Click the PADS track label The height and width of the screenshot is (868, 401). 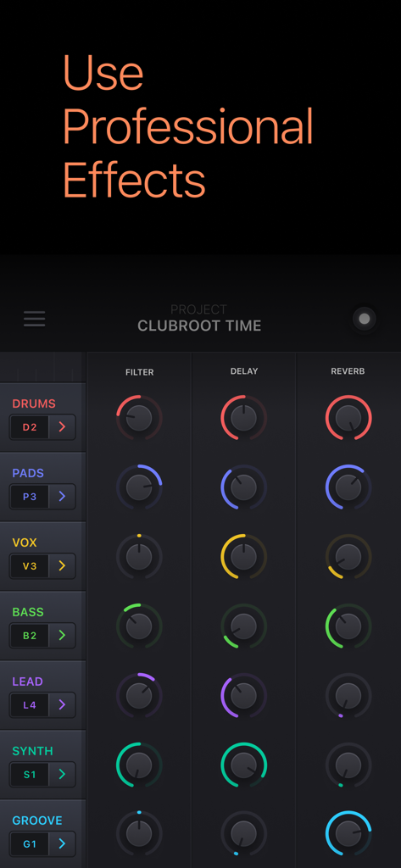[x=28, y=473]
